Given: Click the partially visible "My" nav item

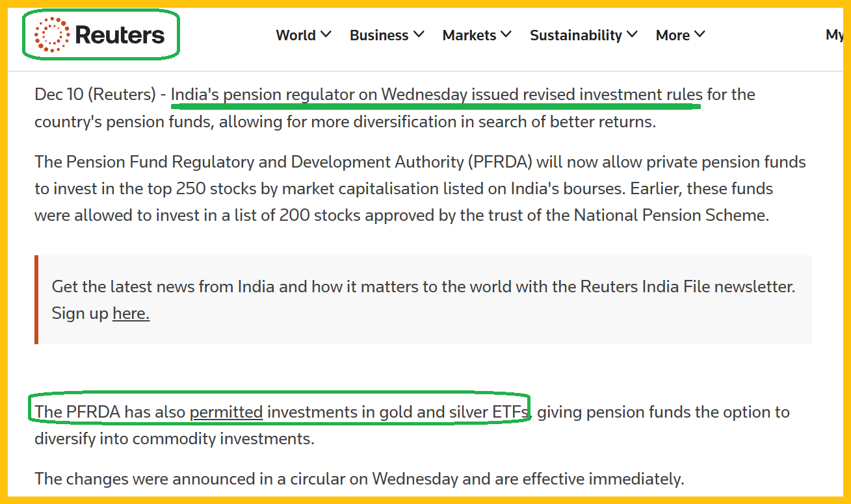Looking at the screenshot, I should (835, 35).
